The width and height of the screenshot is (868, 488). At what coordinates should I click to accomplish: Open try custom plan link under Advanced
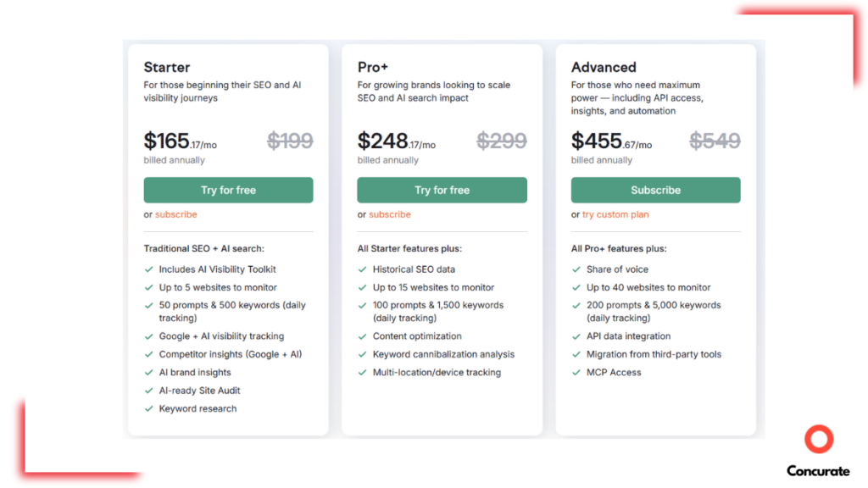pyautogui.click(x=615, y=214)
